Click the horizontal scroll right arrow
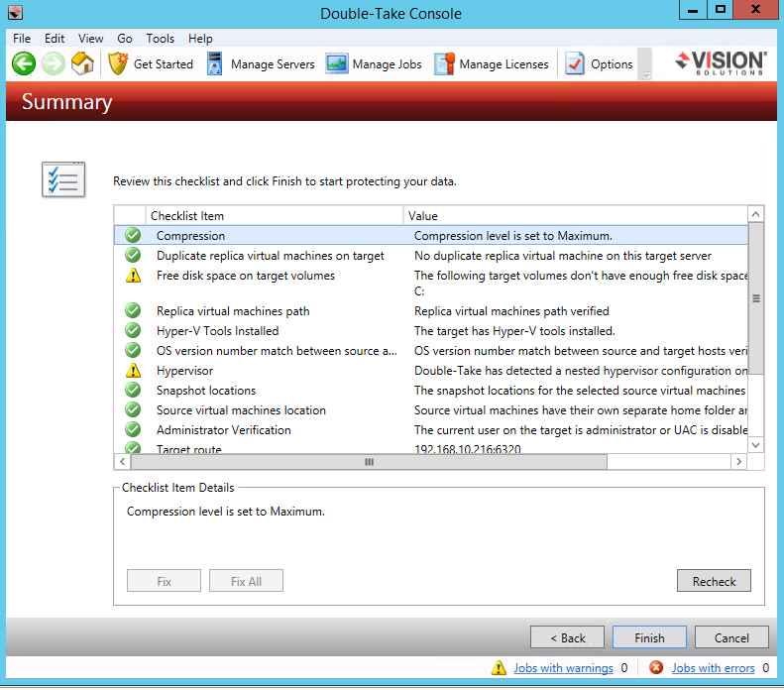The image size is (784, 690). [739, 462]
